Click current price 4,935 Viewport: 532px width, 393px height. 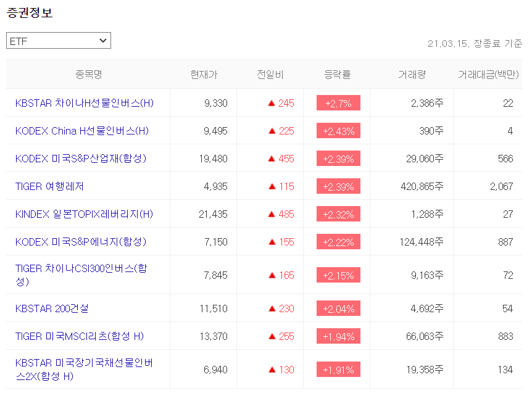216,186
